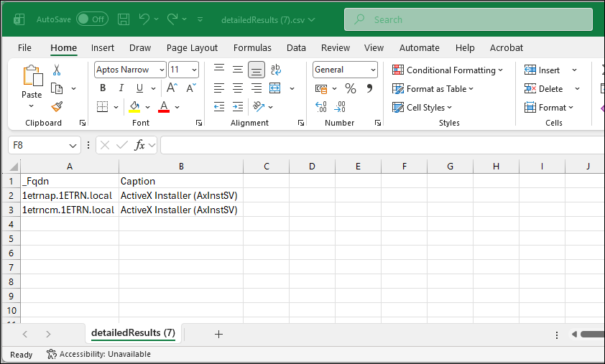The height and width of the screenshot is (364, 605).
Task: Click the Search box in title bar
Action: pyautogui.click(x=467, y=19)
